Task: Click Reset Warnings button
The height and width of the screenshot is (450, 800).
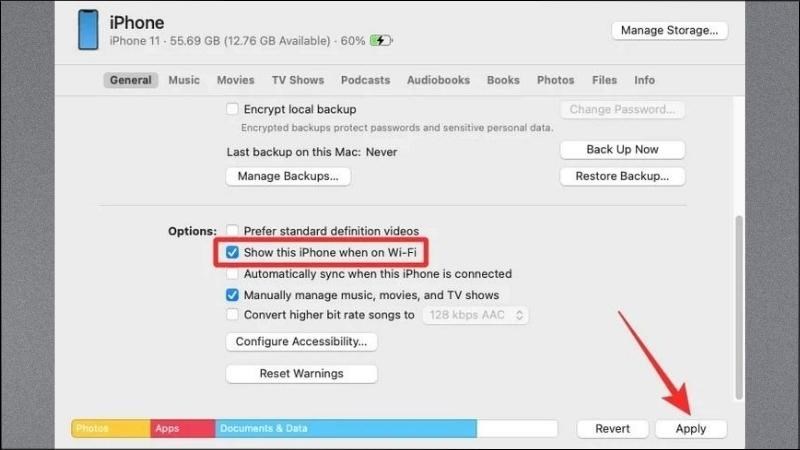Action: pos(302,374)
